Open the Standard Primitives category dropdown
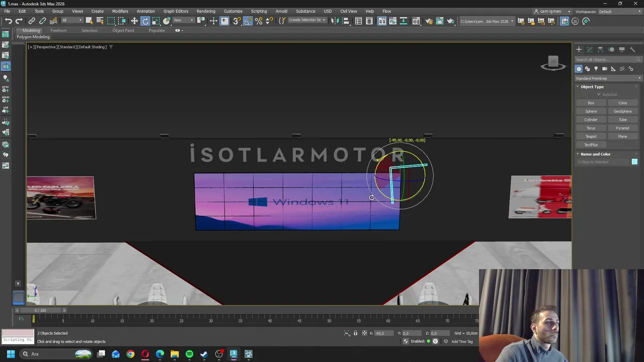This screenshot has width=644, height=362. click(608, 78)
